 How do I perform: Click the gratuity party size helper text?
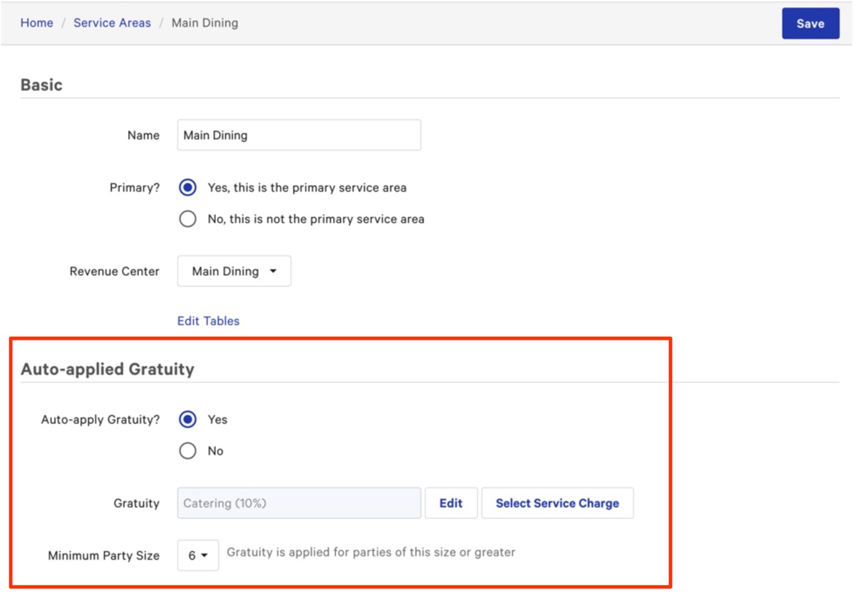click(371, 552)
